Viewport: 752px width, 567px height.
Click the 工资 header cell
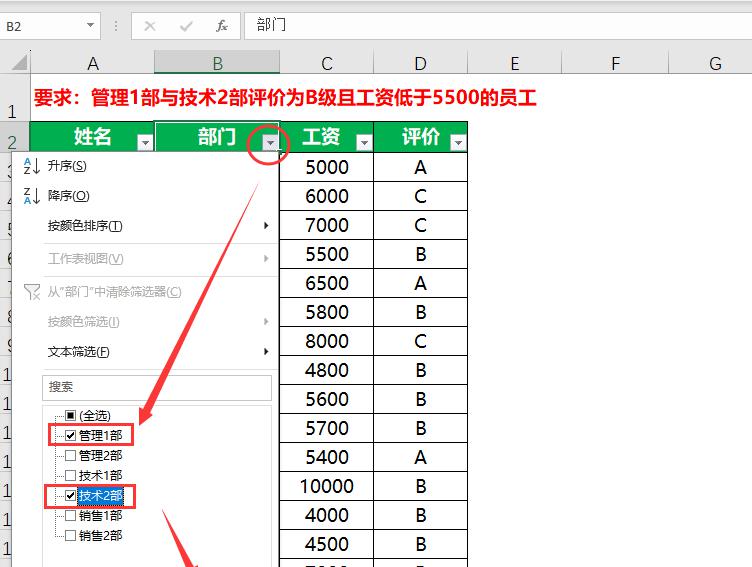point(327,137)
